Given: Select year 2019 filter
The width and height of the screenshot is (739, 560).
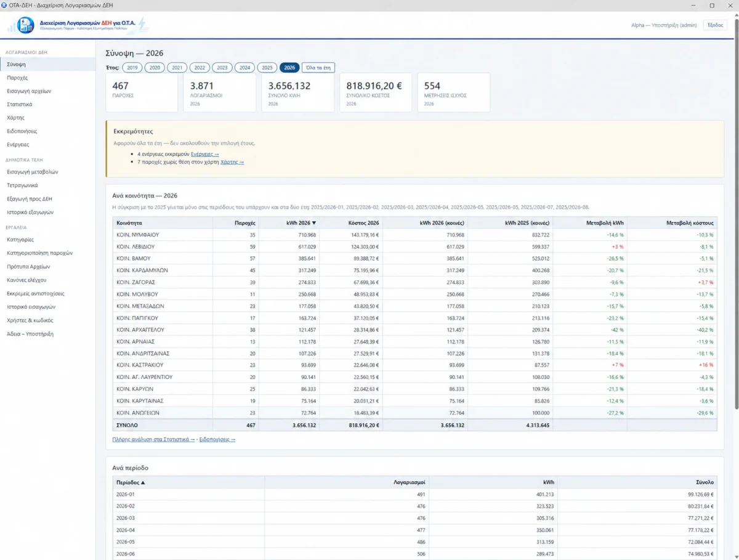Looking at the screenshot, I should point(132,68).
